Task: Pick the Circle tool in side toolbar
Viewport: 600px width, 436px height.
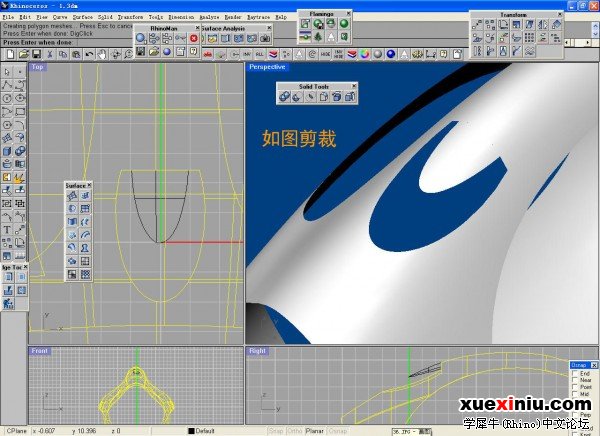Action: [7, 98]
